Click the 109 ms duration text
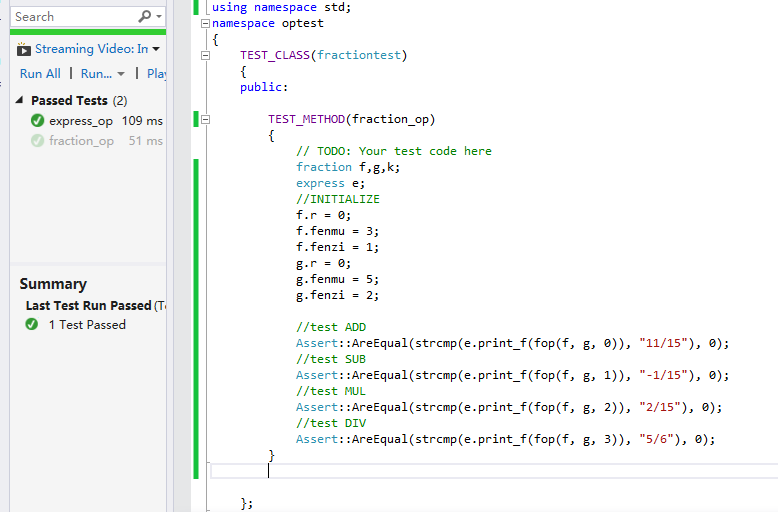This screenshot has height=512, width=778. tap(142, 121)
